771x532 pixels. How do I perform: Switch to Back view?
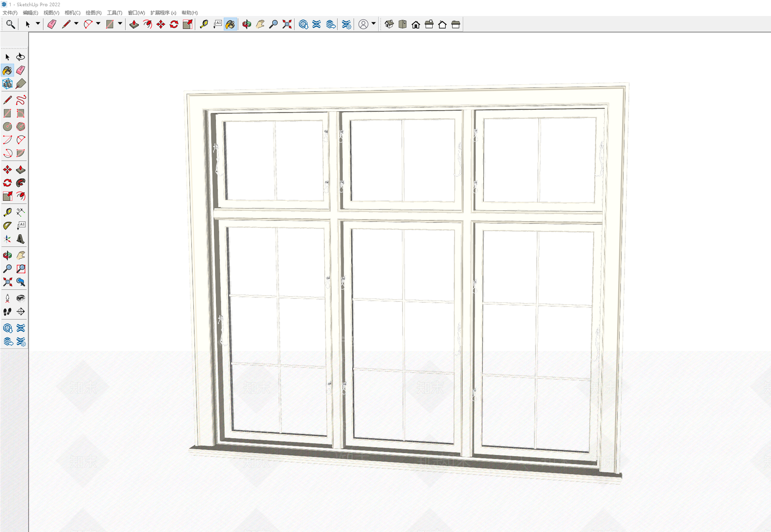442,24
